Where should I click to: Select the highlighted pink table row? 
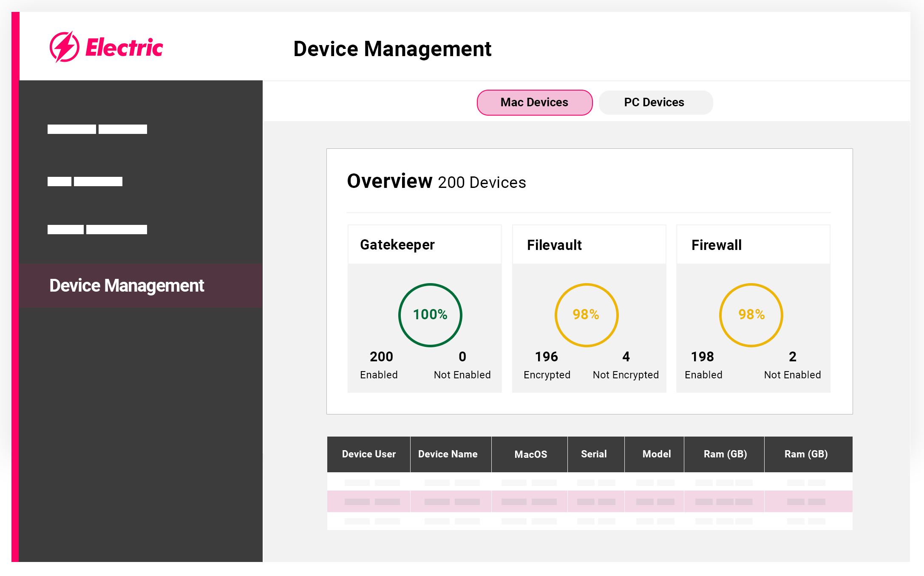click(590, 502)
